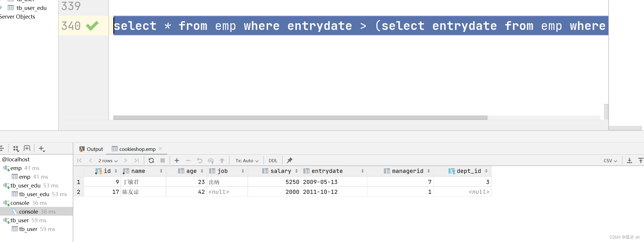Submit changes with the up arrow icon
This screenshot has width=644, height=242.
(x=222, y=160)
